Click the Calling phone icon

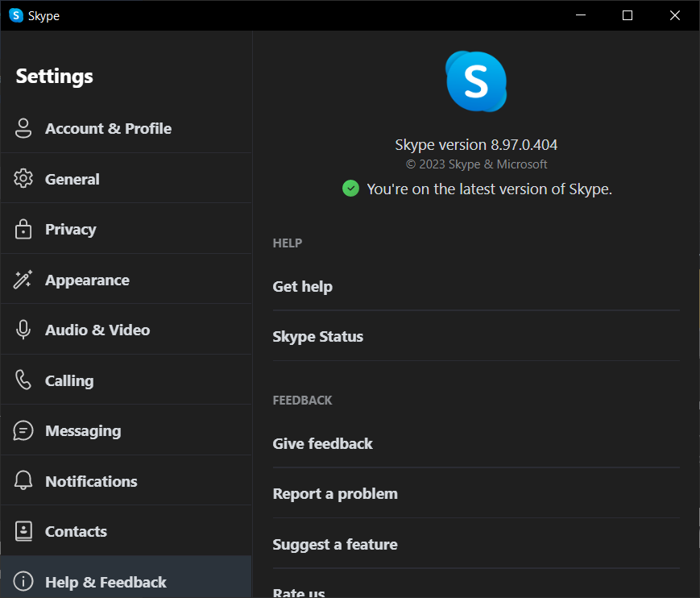[23, 380]
